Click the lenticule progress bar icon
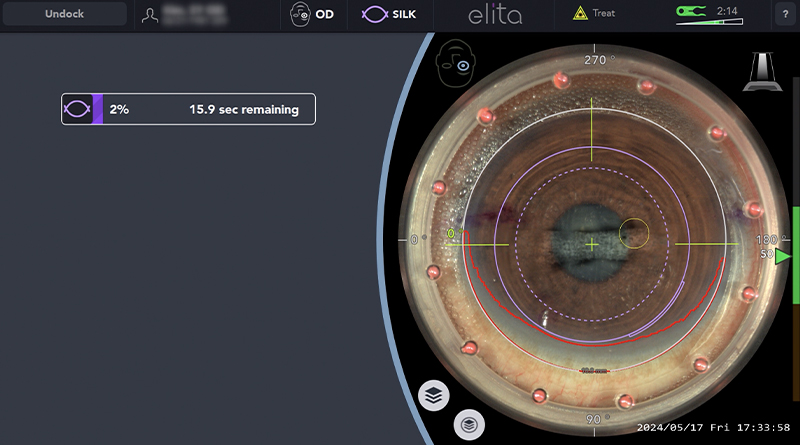The height and width of the screenshot is (445, 800). click(x=77, y=109)
